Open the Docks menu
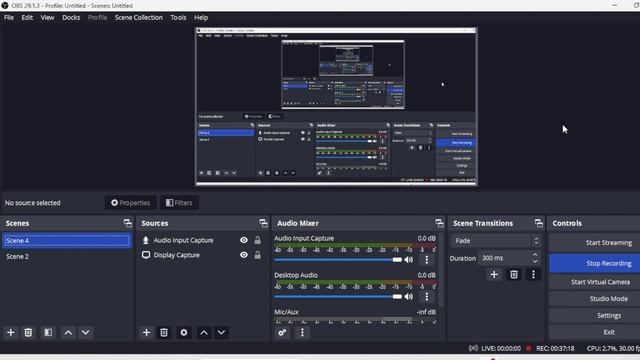 pos(71,18)
